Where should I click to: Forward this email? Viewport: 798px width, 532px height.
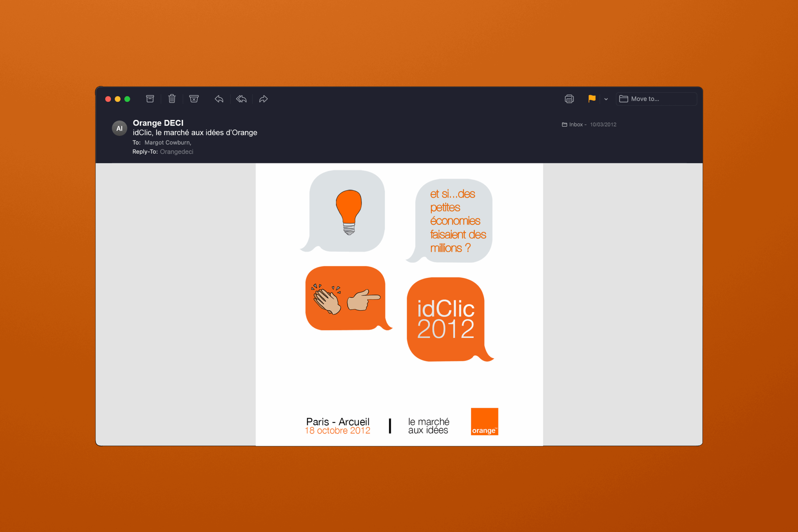click(x=263, y=99)
